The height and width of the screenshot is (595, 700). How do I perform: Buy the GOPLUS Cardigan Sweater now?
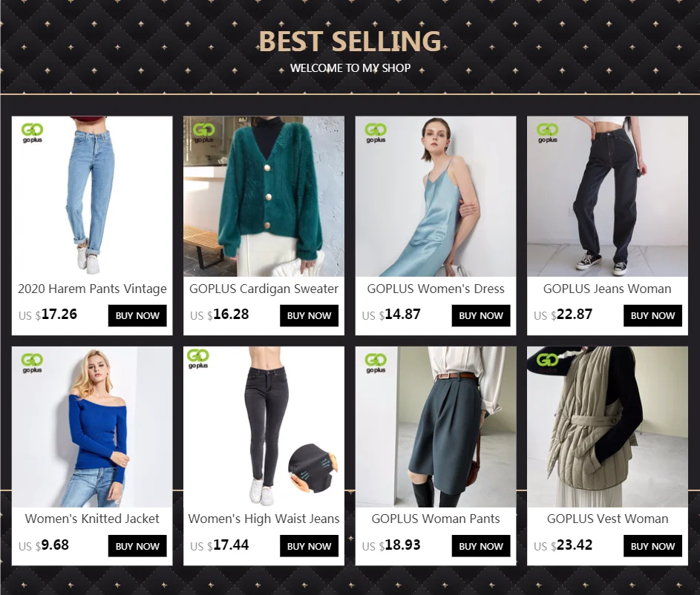(309, 316)
